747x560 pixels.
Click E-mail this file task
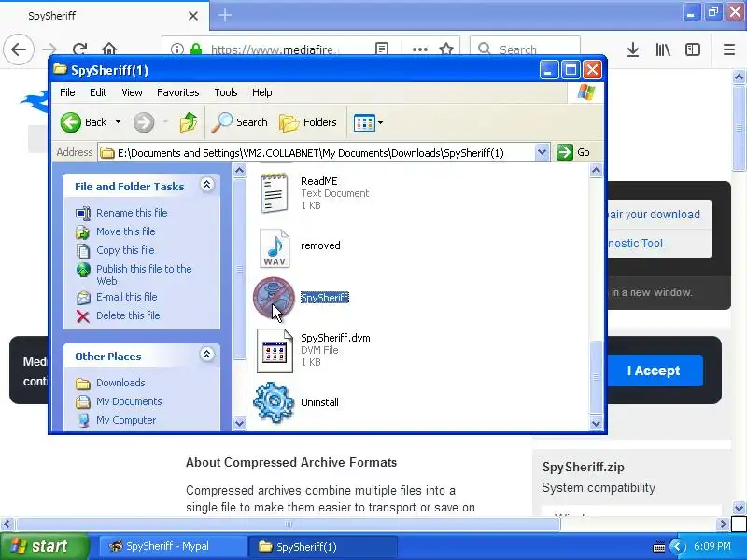pyautogui.click(x=127, y=297)
